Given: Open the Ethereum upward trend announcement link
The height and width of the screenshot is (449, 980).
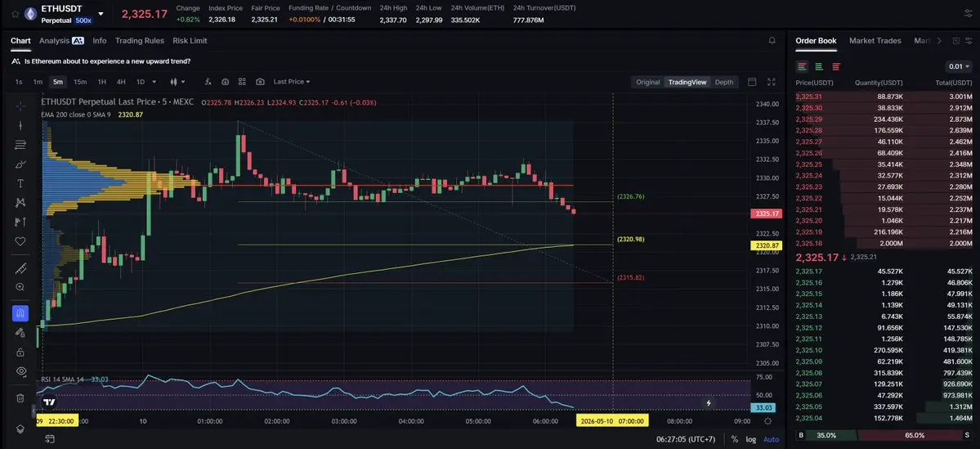Looking at the screenshot, I should [108, 61].
